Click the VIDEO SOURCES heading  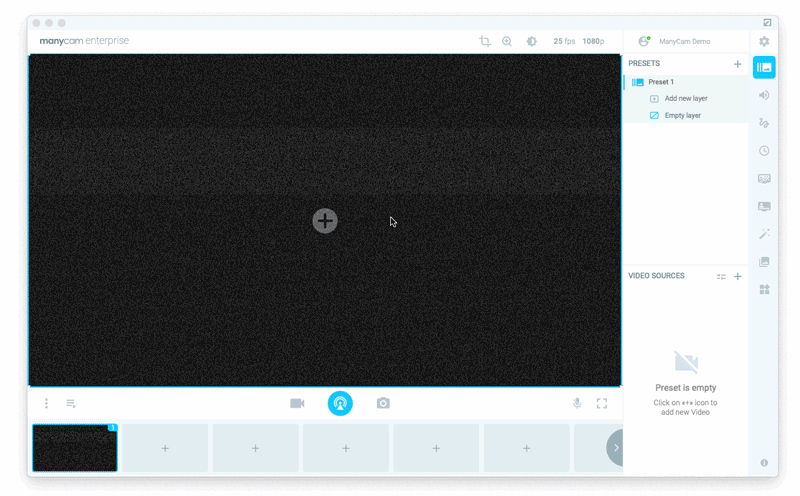[656, 276]
